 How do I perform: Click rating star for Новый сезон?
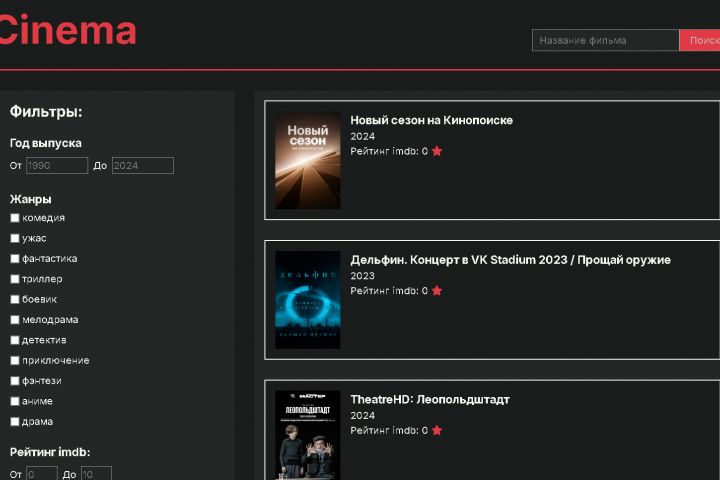click(x=437, y=151)
